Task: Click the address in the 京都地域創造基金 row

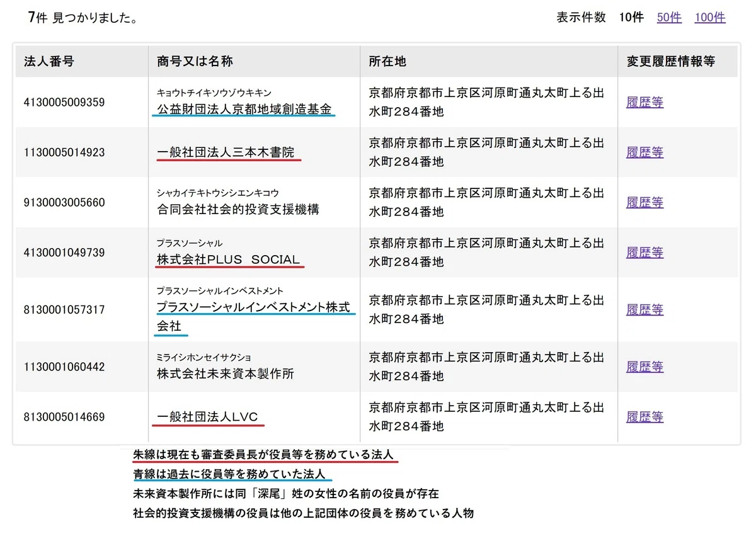Action: (x=486, y=102)
